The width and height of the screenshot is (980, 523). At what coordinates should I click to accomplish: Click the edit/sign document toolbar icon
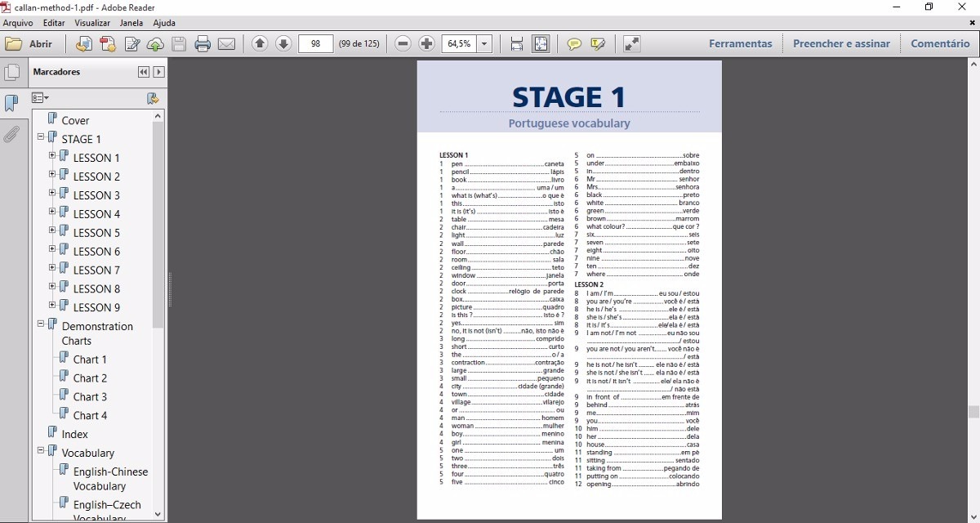(131, 44)
